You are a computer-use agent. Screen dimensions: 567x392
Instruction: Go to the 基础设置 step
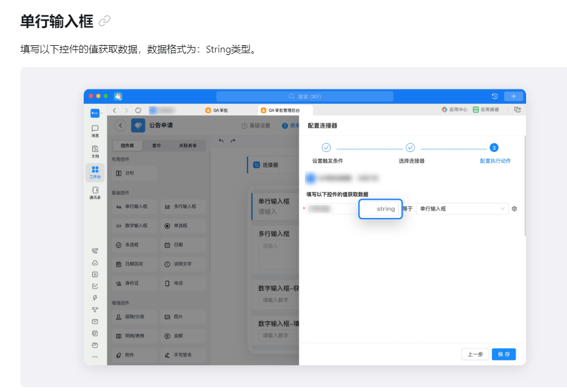tap(255, 125)
